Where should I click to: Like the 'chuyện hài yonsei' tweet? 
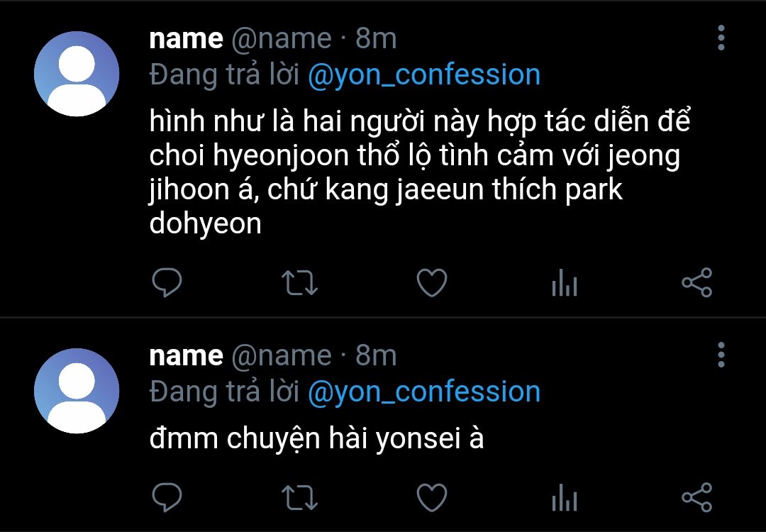tap(432, 497)
